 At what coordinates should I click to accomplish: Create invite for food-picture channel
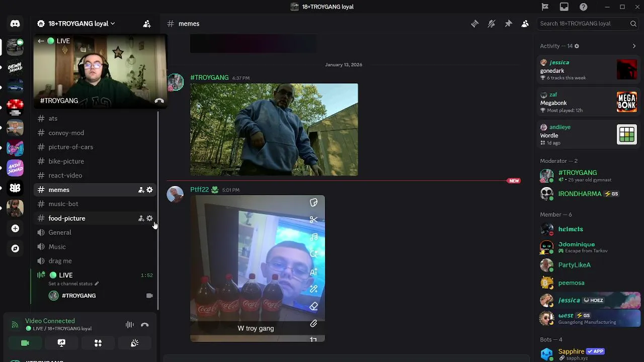(141, 218)
